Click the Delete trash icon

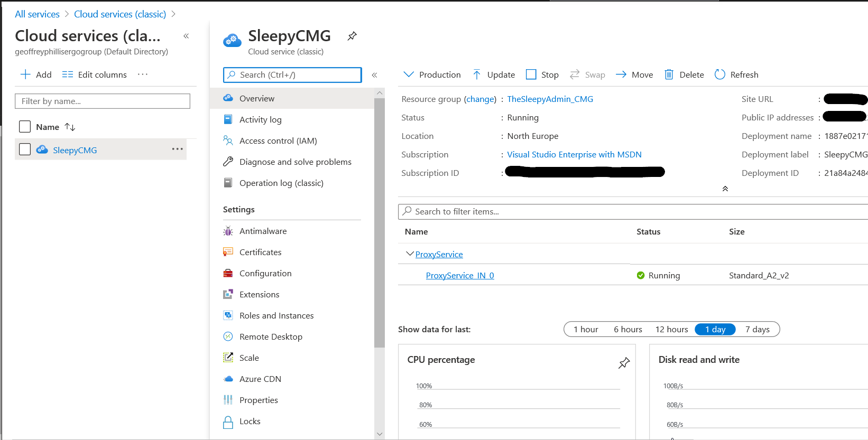(x=669, y=74)
